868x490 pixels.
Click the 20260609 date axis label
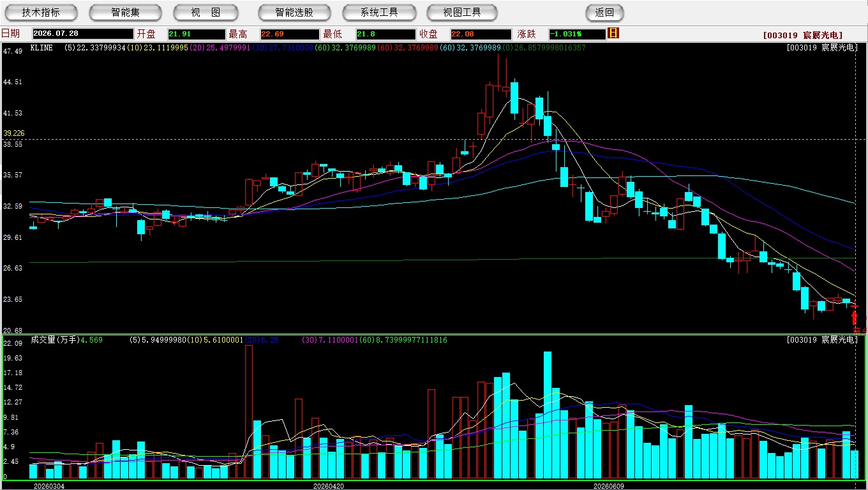pyautogui.click(x=610, y=486)
